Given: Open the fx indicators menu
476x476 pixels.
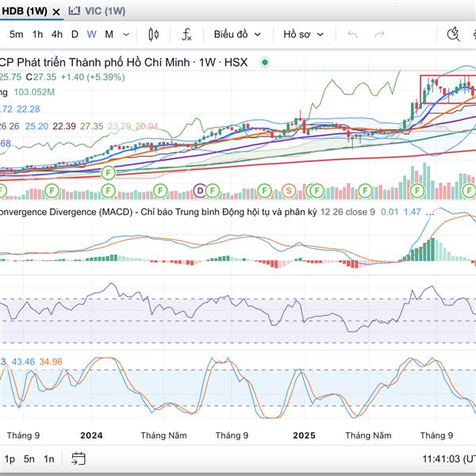Looking at the screenshot, I should pyautogui.click(x=186, y=34).
